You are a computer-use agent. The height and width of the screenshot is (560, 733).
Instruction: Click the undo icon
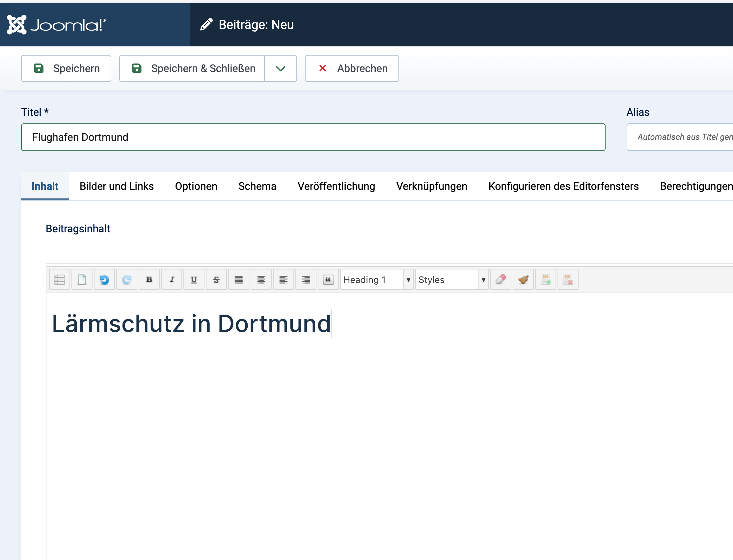[x=104, y=279]
